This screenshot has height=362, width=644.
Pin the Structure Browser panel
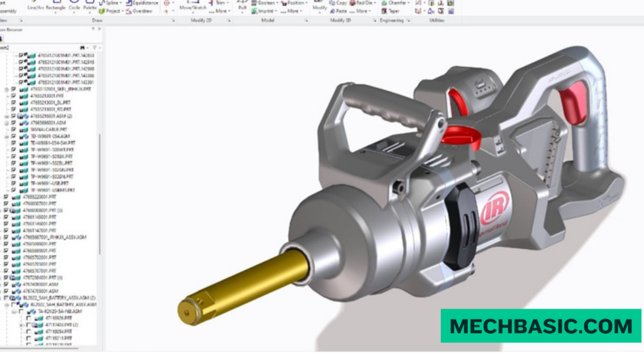pos(93,29)
